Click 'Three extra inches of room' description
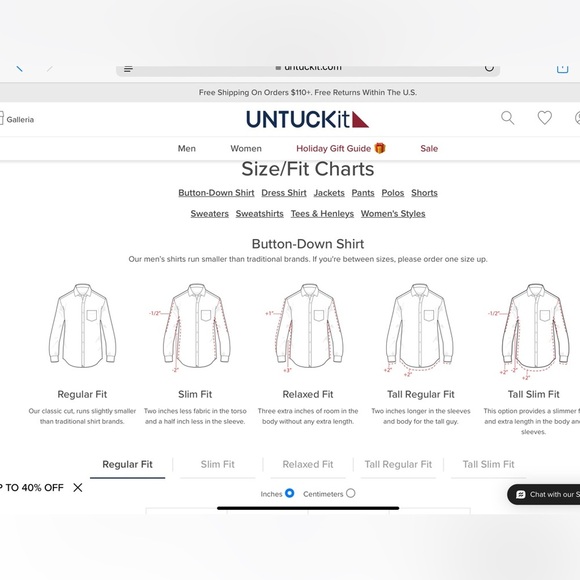Viewport: 580px width, 580px height. (308, 416)
